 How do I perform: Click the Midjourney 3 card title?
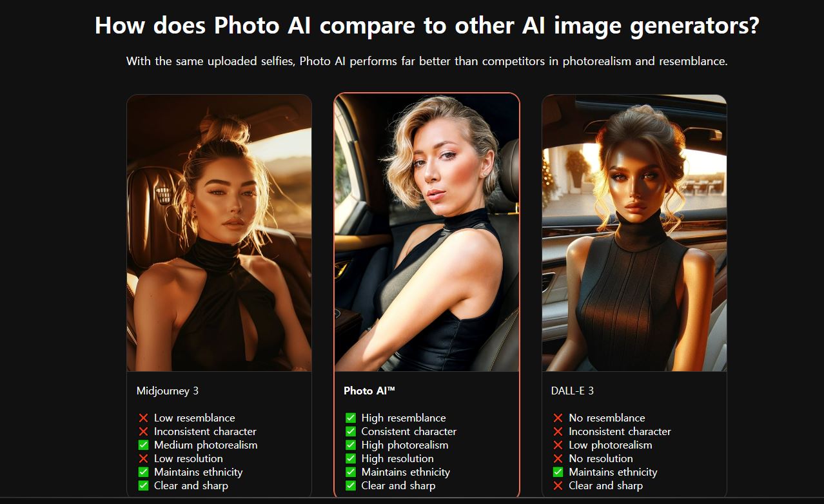(168, 391)
